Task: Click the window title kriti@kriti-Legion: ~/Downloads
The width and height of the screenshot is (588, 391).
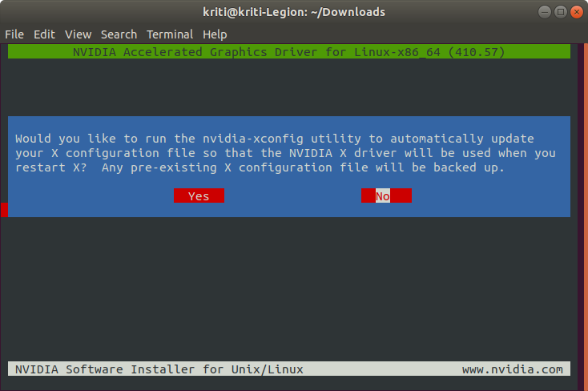Action: (294, 12)
